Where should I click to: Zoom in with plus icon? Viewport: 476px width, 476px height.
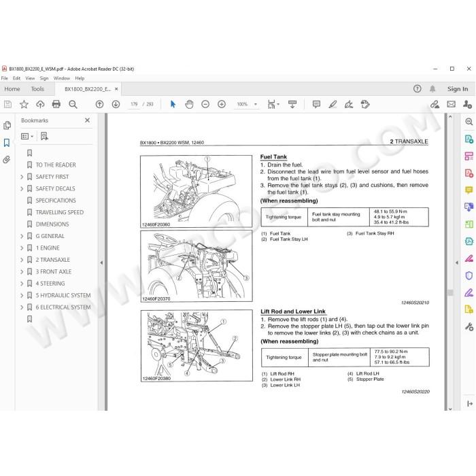click(x=222, y=105)
